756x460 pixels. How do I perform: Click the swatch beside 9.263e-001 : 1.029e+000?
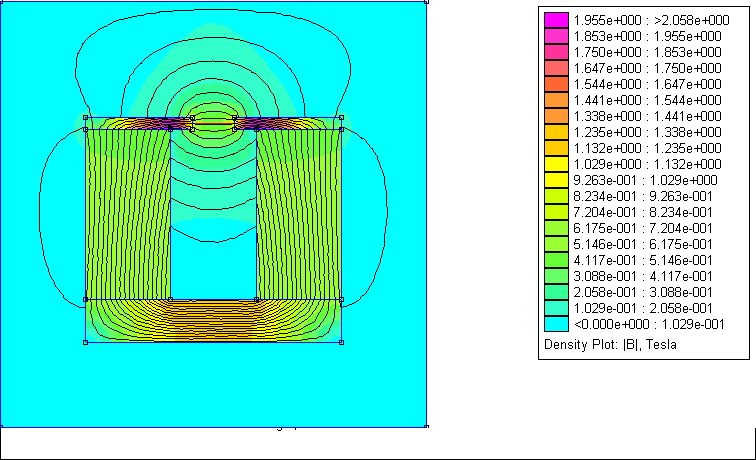[x=556, y=180]
